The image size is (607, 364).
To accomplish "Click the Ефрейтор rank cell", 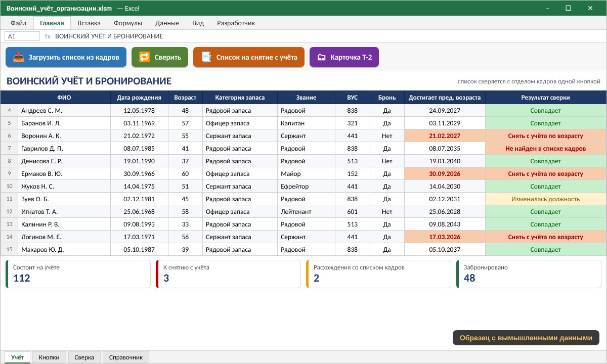I will click(306, 186).
